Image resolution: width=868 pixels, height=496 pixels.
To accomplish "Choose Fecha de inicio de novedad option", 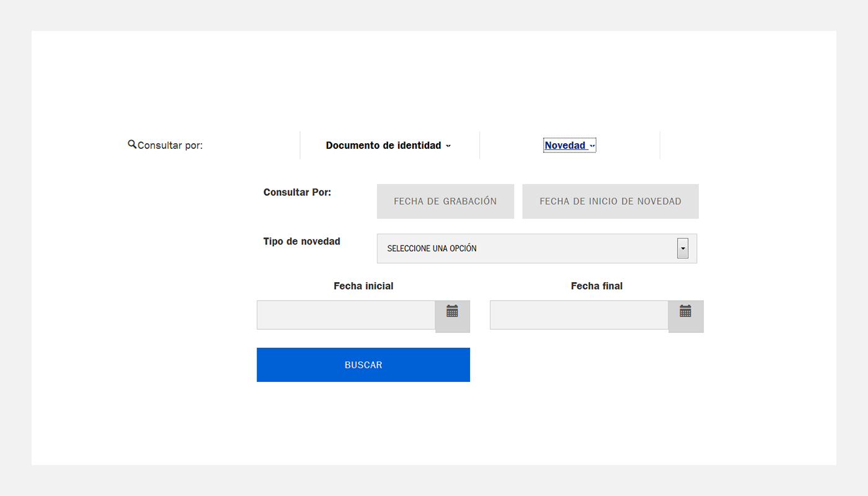I will click(610, 201).
